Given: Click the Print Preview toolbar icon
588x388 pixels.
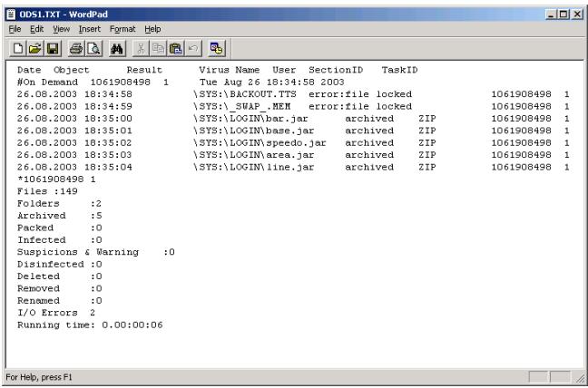Looking at the screenshot, I should (93, 49).
